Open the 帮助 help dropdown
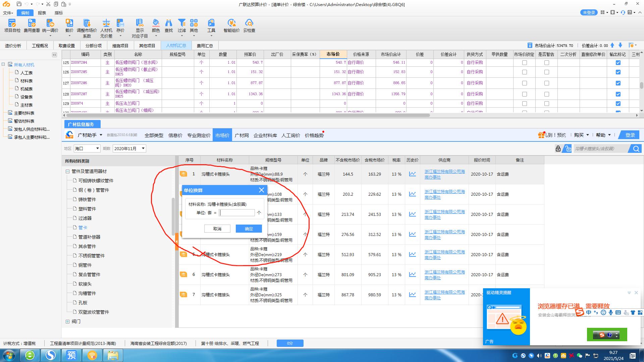The height and width of the screenshot is (362, 644). pyautogui.click(x=603, y=135)
